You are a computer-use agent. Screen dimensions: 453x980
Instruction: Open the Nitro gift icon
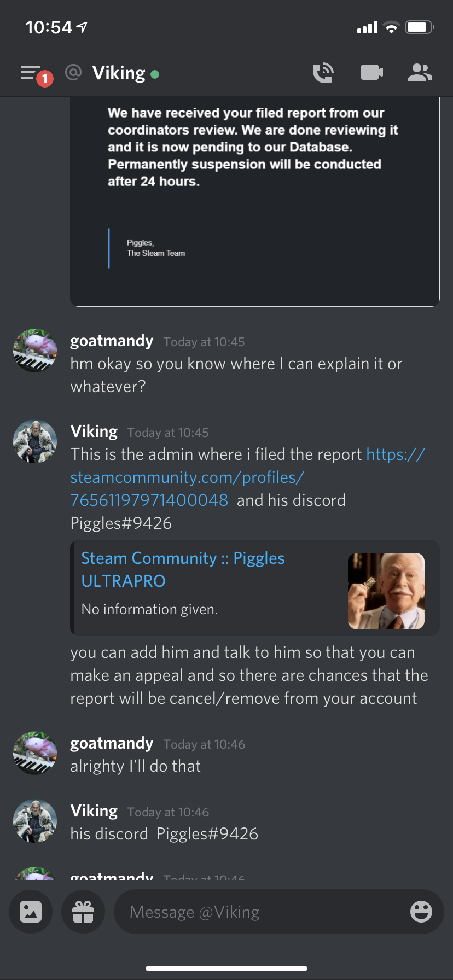83,912
